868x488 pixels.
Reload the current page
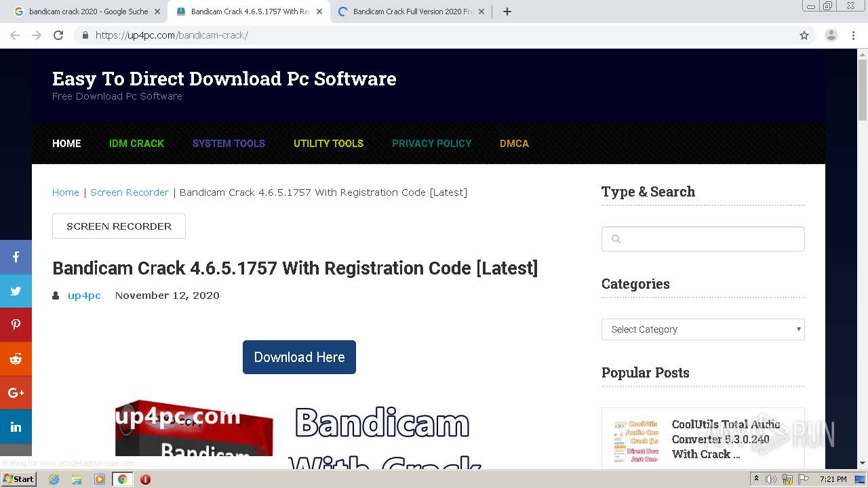tap(58, 35)
